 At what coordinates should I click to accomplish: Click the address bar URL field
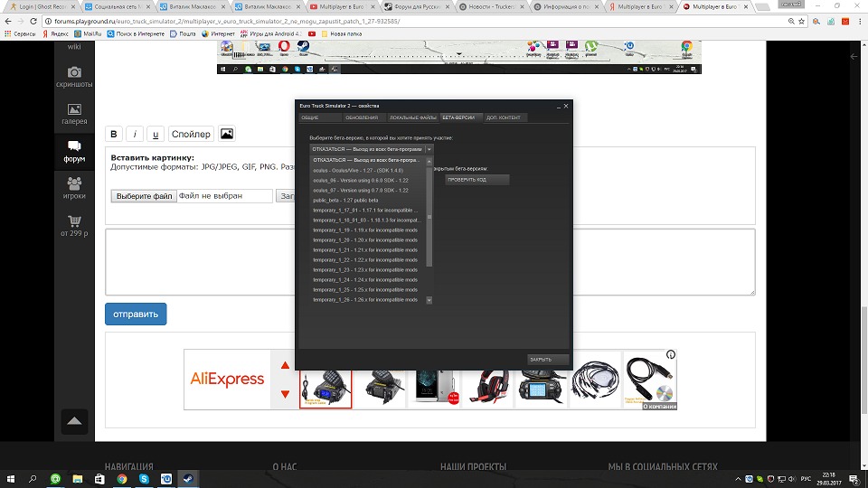(415, 21)
